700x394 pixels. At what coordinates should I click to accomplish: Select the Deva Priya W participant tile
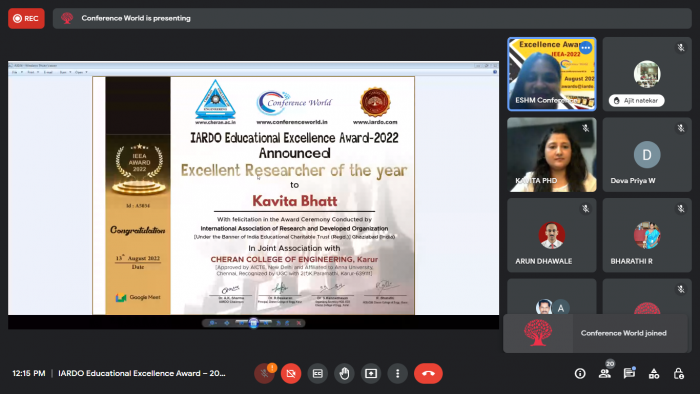click(647, 155)
